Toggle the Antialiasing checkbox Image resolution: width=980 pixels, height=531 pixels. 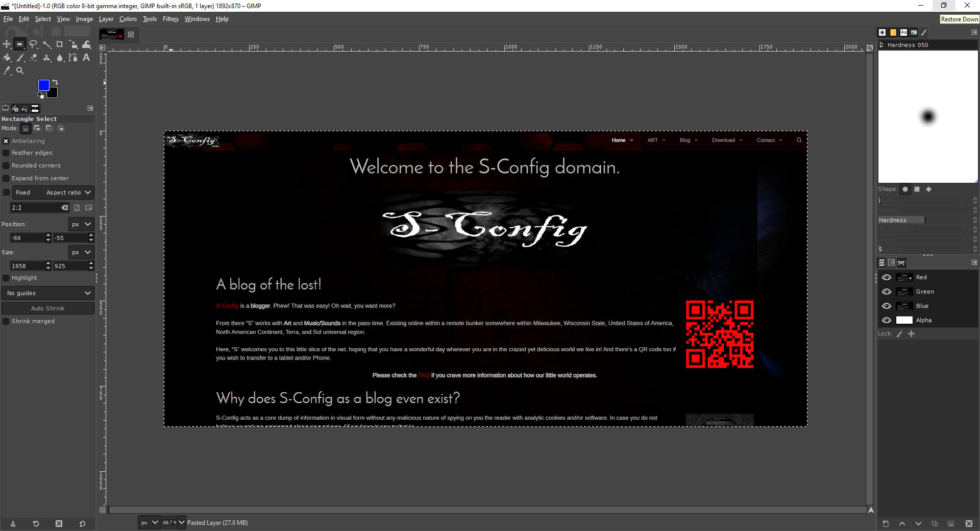point(6,141)
